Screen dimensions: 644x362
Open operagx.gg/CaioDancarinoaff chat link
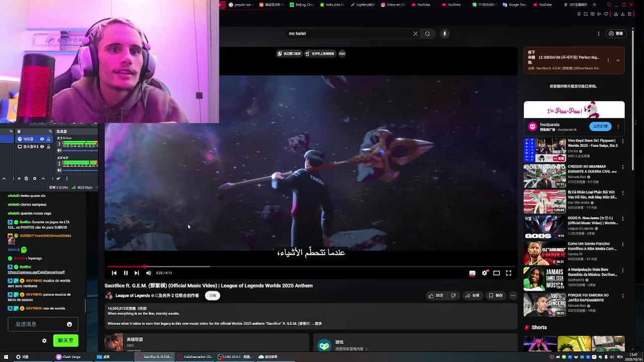pos(36,272)
